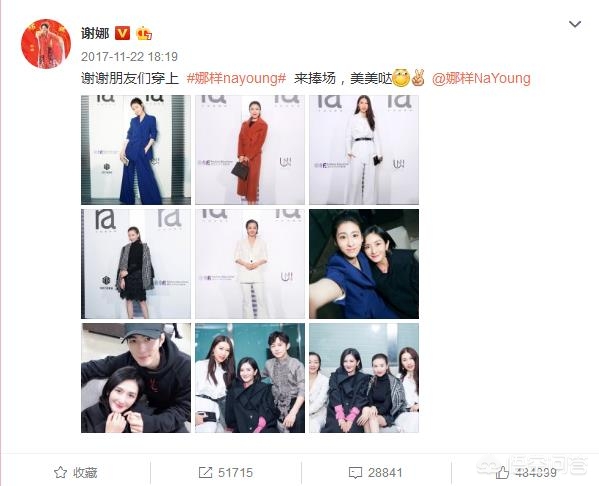
Task: Click the round profile avatar
Action: point(46,44)
